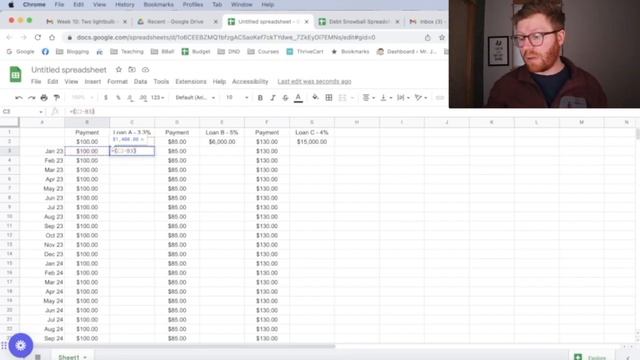
Task: Toggle strikethrough formatting
Action: (285, 98)
